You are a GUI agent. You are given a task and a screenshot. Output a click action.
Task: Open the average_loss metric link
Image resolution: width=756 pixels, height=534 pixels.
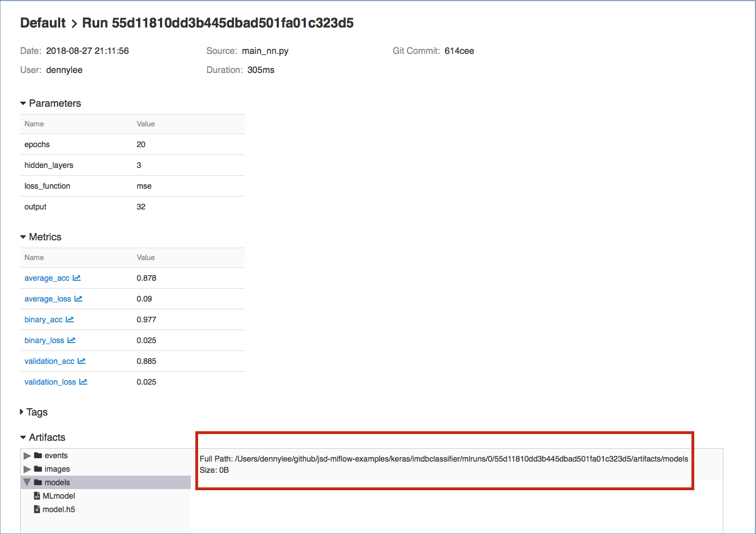coord(48,299)
